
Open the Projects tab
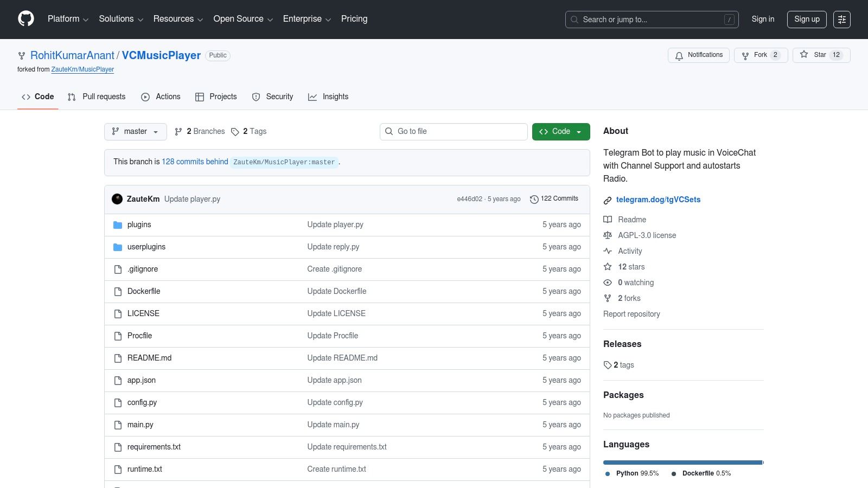(x=216, y=97)
